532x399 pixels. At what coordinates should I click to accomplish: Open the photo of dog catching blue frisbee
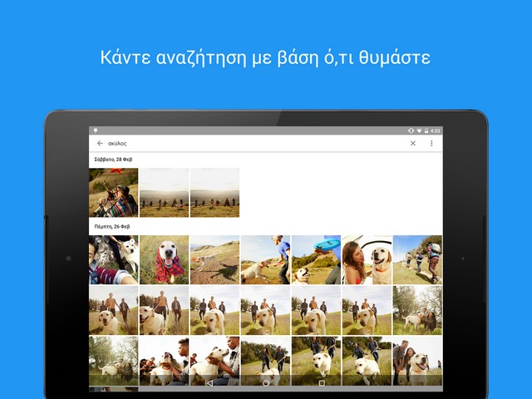pos(316,259)
